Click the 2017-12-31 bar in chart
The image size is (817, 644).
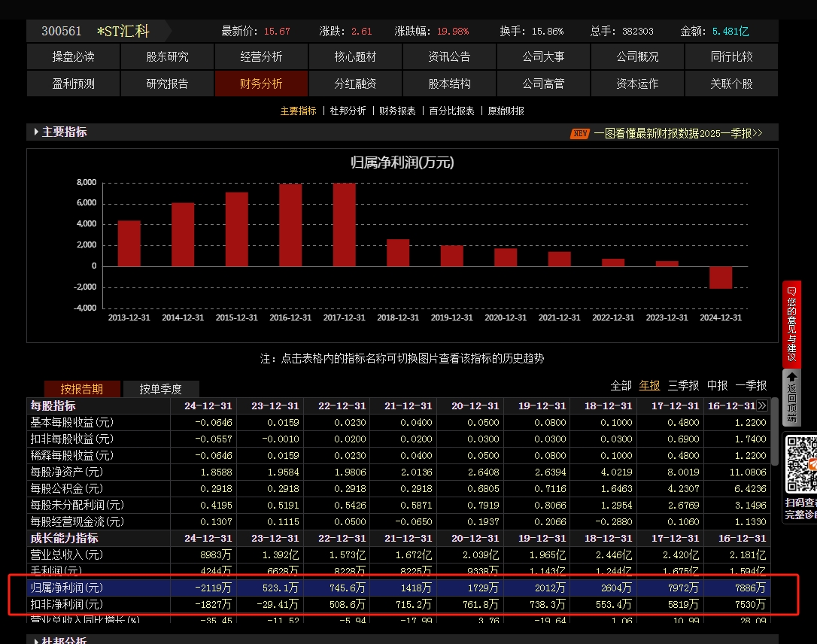pyautogui.click(x=344, y=224)
